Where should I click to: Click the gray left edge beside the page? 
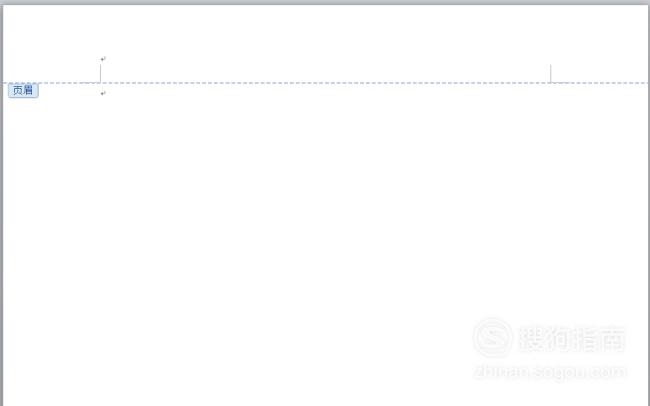1,205
